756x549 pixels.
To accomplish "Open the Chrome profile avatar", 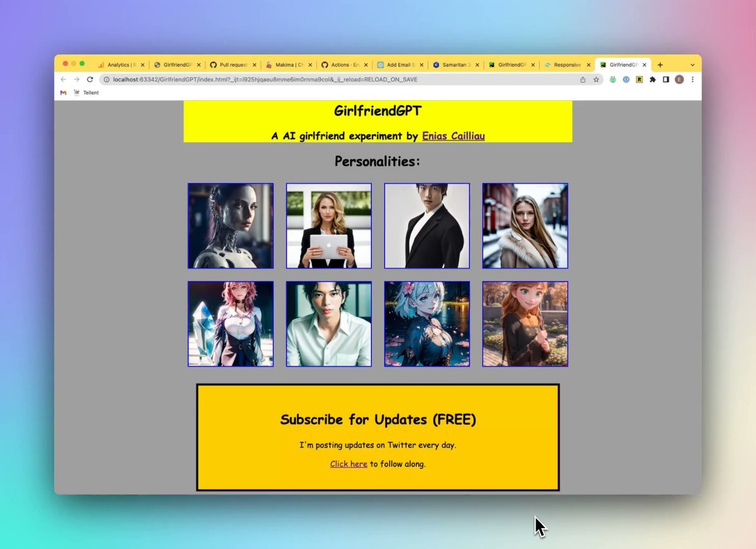I will pos(679,79).
